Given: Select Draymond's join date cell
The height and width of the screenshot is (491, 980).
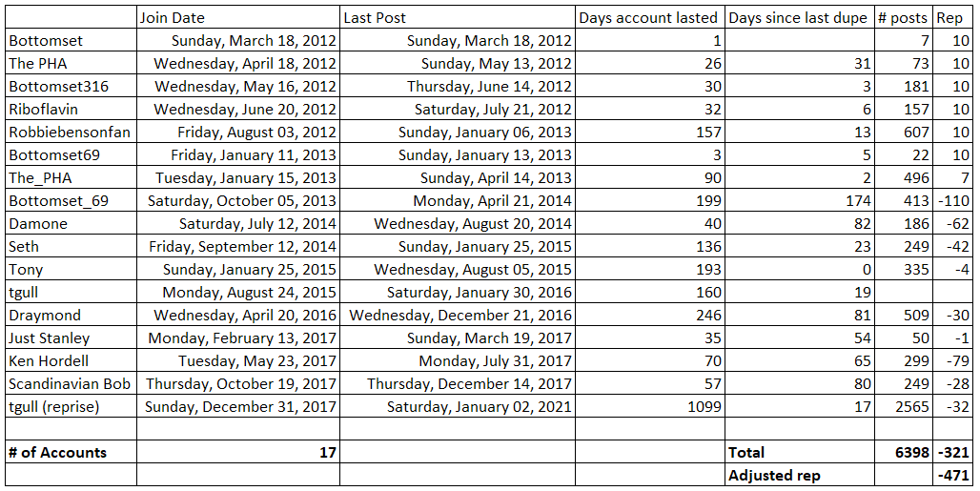Looking at the screenshot, I should (245, 316).
